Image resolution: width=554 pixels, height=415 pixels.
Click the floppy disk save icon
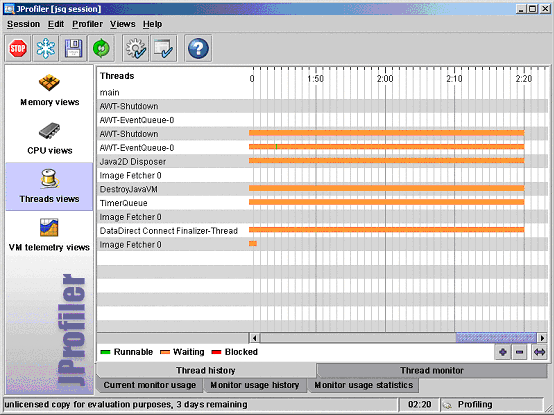[73, 48]
